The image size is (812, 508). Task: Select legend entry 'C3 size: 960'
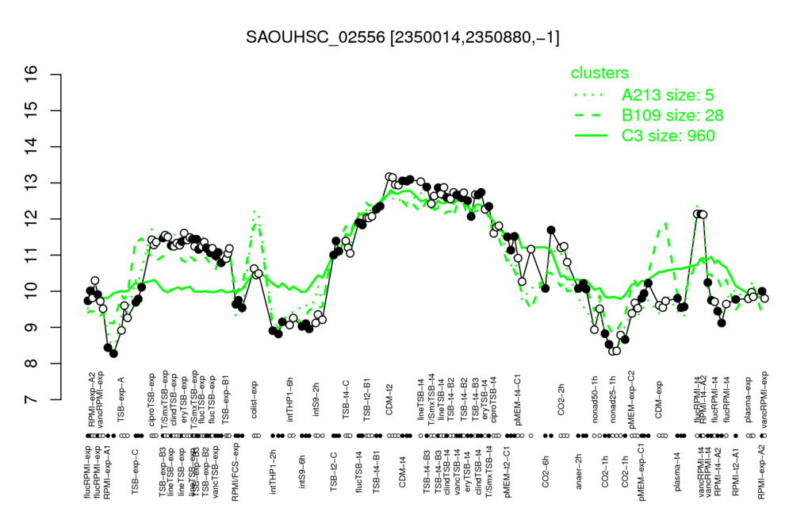pos(668,135)
